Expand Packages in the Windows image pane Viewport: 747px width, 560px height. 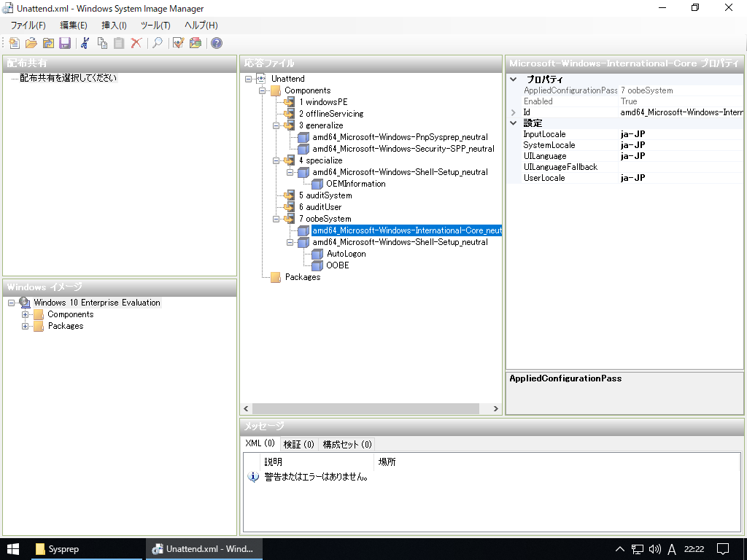tap(26, 326)
